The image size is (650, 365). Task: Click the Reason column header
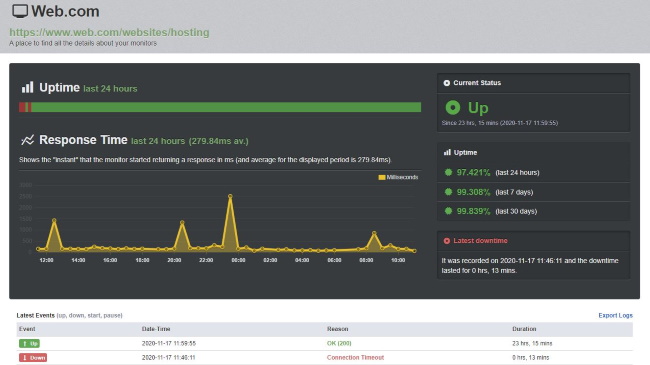point(337,329)
